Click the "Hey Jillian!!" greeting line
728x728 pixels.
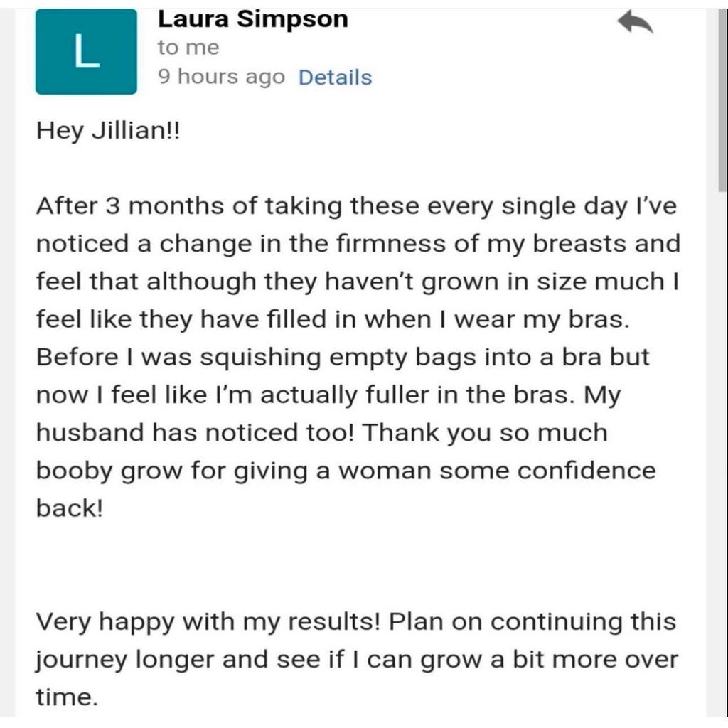109,132
